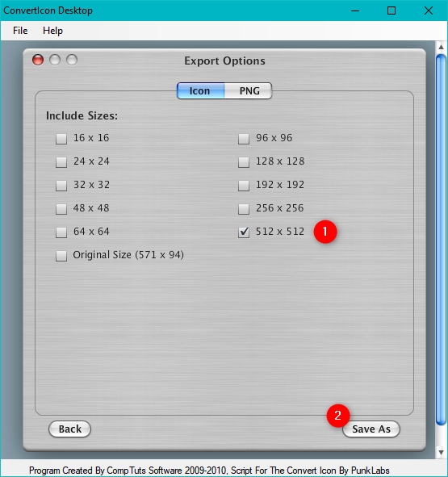Uncheck the 512 x 512 checkbox
The height and width of the screenshot is (477, 448).
click(244, 232)
